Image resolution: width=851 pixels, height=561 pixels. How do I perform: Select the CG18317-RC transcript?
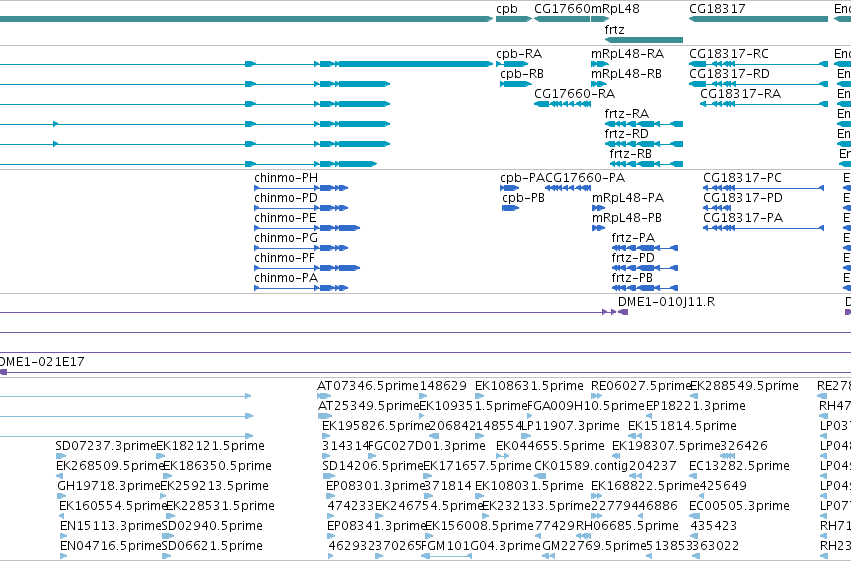(758, 64)
